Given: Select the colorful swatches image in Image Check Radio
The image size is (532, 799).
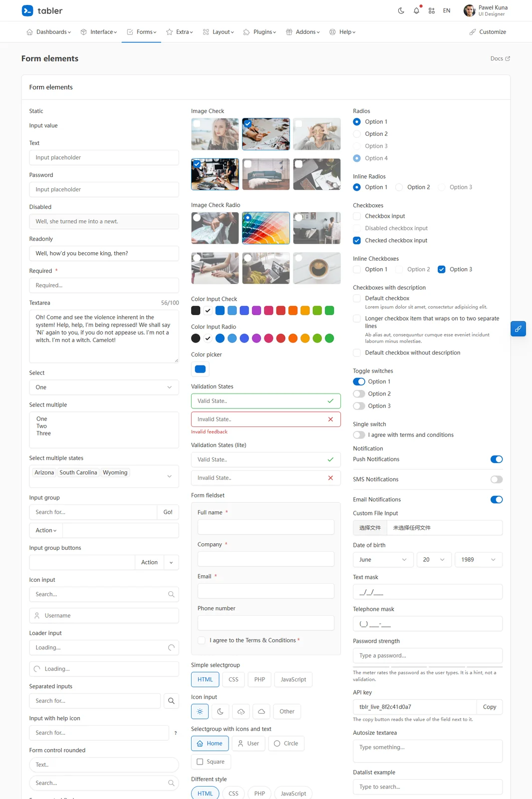Looking at the screenshot, I should click(x=266, y=228).
